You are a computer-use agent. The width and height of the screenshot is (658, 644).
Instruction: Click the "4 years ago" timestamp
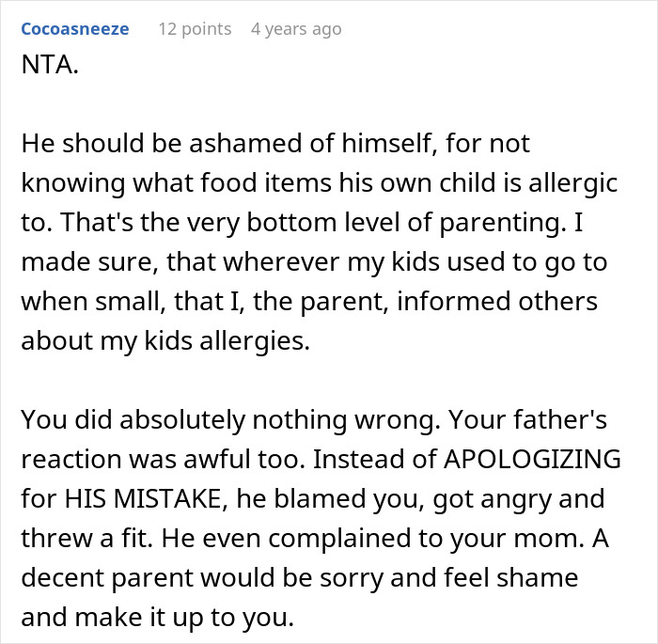[x=296, y=29]
